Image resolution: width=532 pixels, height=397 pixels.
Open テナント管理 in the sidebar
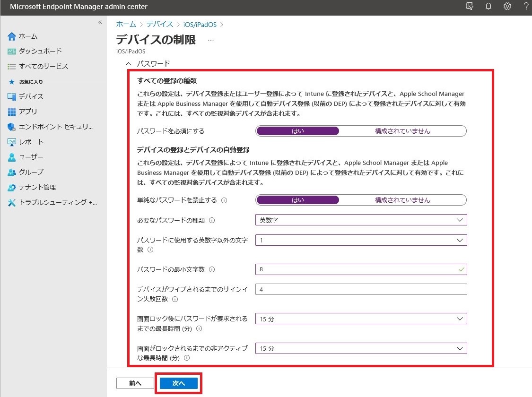click(37, 187)
